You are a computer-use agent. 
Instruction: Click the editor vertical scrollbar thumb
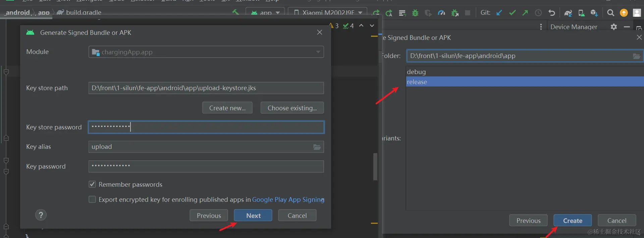coord(375,167)
